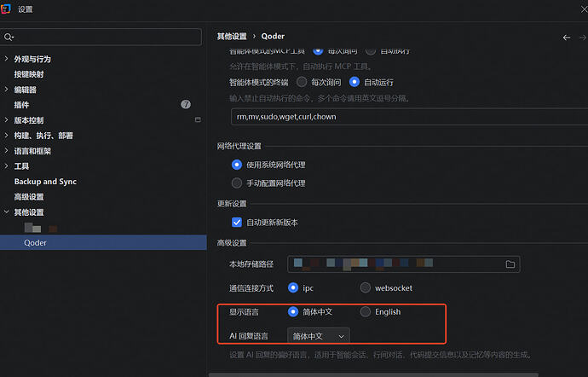Click the forbidden commands field with rm,mv,sudo
Screen dimensions: 588x377
click(410, 117)
